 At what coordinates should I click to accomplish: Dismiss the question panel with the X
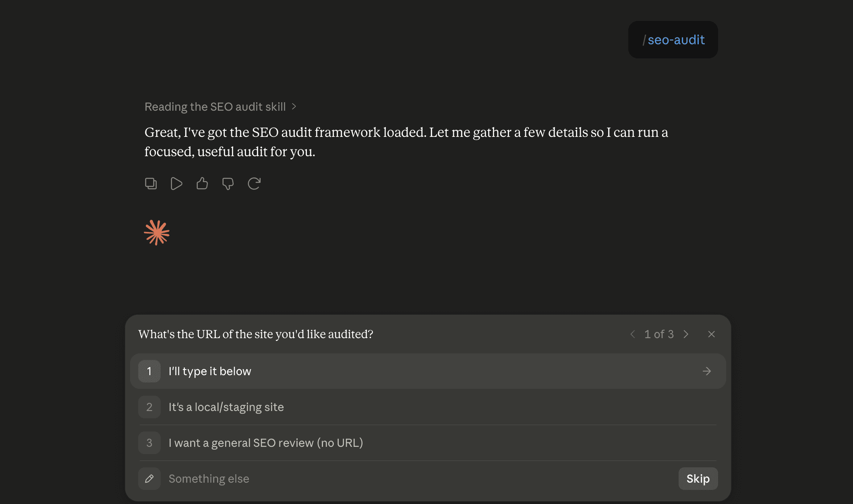712,334
